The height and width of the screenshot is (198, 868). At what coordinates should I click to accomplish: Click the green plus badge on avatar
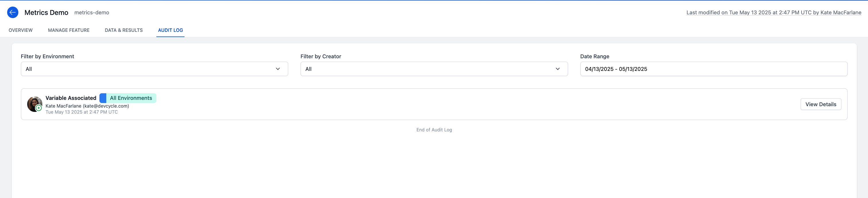pos(39,108)
